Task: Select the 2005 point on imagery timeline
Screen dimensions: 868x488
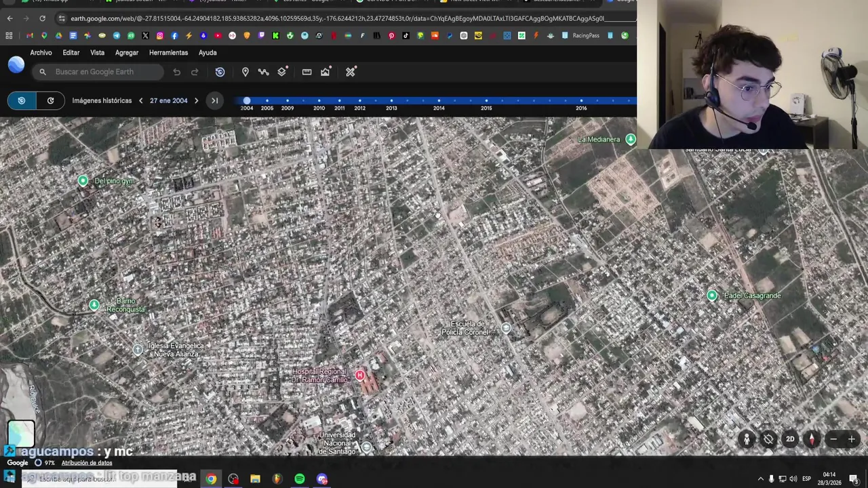Action: coord(267,101)
